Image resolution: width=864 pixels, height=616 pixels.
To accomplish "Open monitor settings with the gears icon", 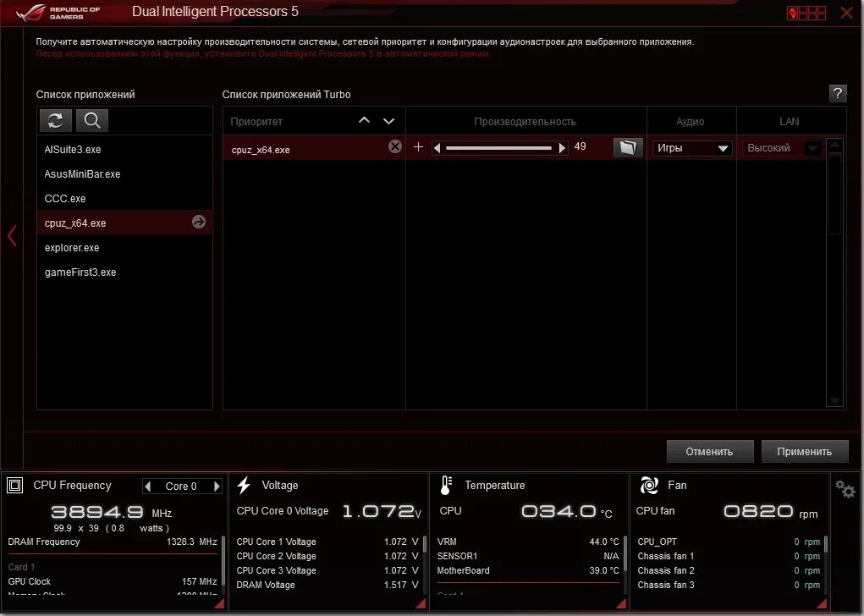I will (845, 489).
